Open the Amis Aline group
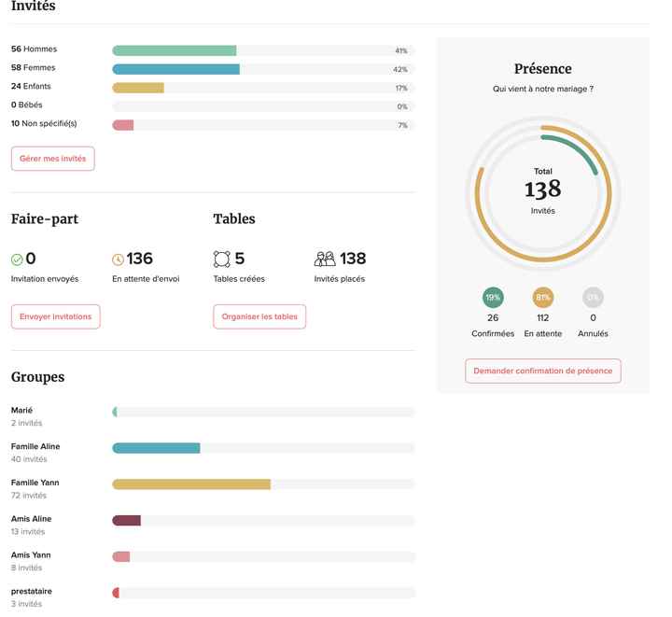The image size is (672, 617). click(32, 519)
